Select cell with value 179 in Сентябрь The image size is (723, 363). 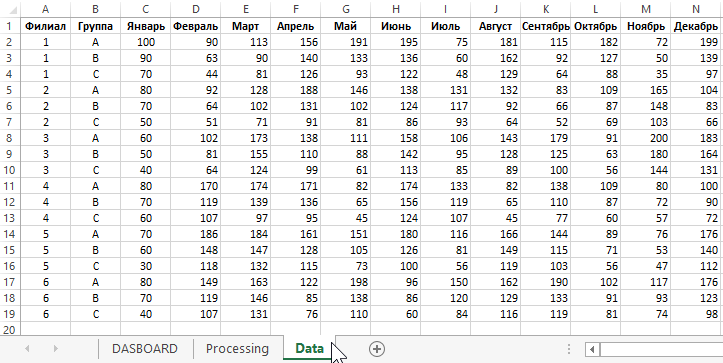(545, 138)
